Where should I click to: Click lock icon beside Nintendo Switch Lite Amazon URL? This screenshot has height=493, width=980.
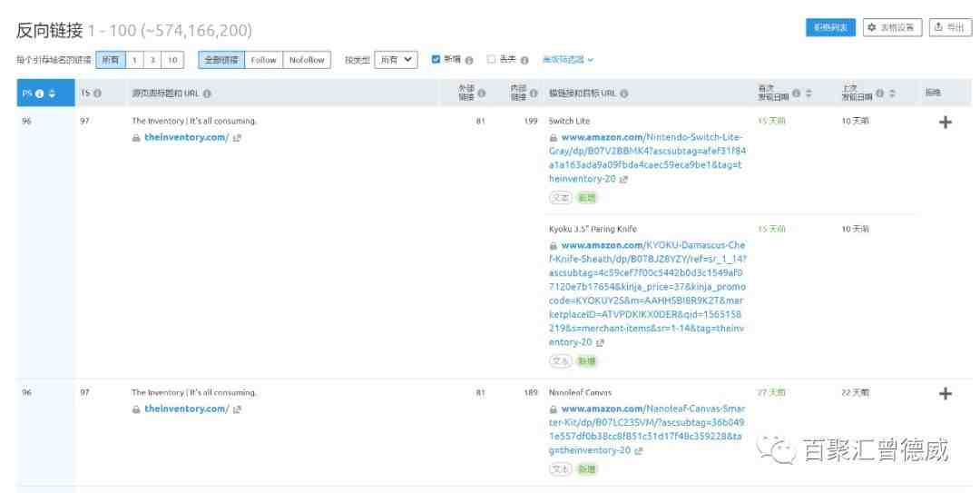(554, 138)
